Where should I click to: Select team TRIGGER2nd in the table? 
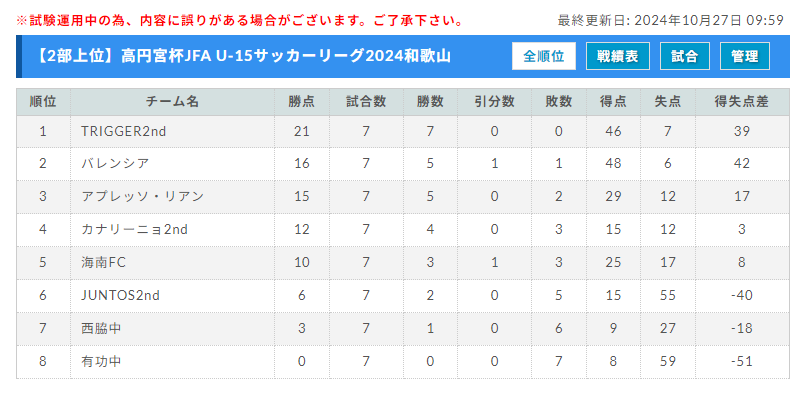click(123, 131)
